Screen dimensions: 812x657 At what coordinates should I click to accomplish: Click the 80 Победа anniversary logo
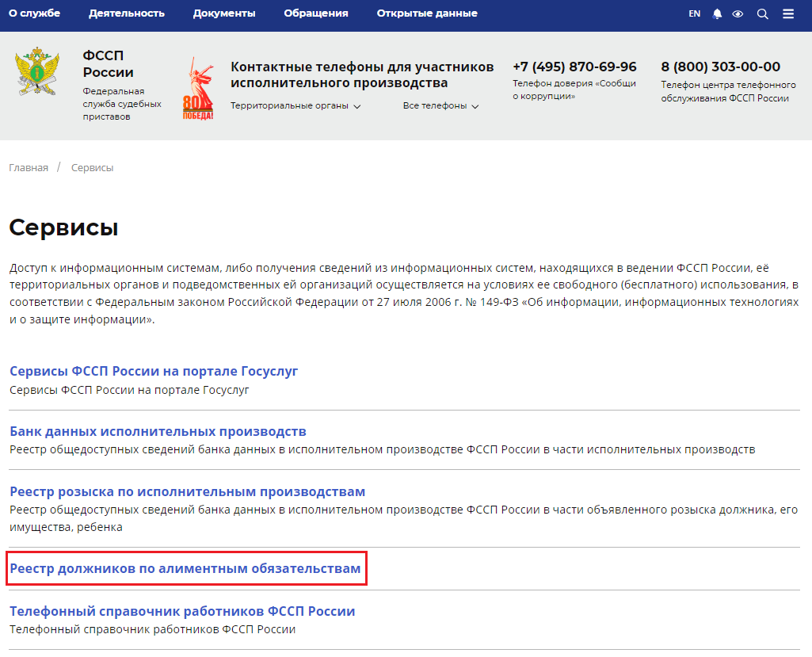[x=198, y=89]
